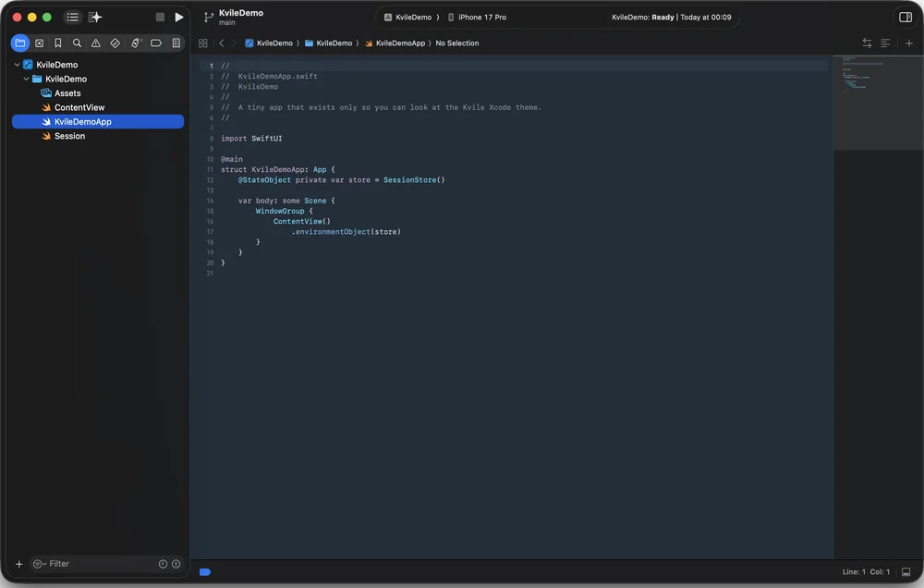The height and width of the screenshot is (588, 924).
Task: Show only source-controlled files filter
Action: [176, 564]
